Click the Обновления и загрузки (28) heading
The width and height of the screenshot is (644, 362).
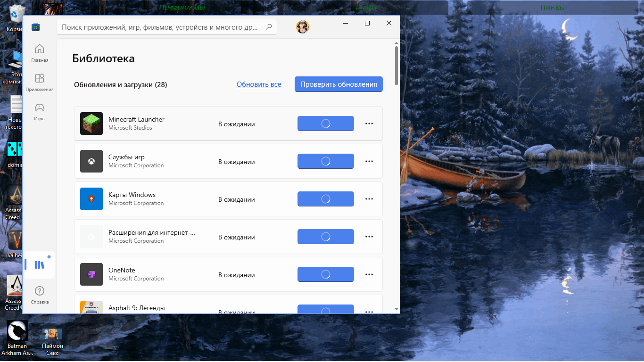(121, 85)
